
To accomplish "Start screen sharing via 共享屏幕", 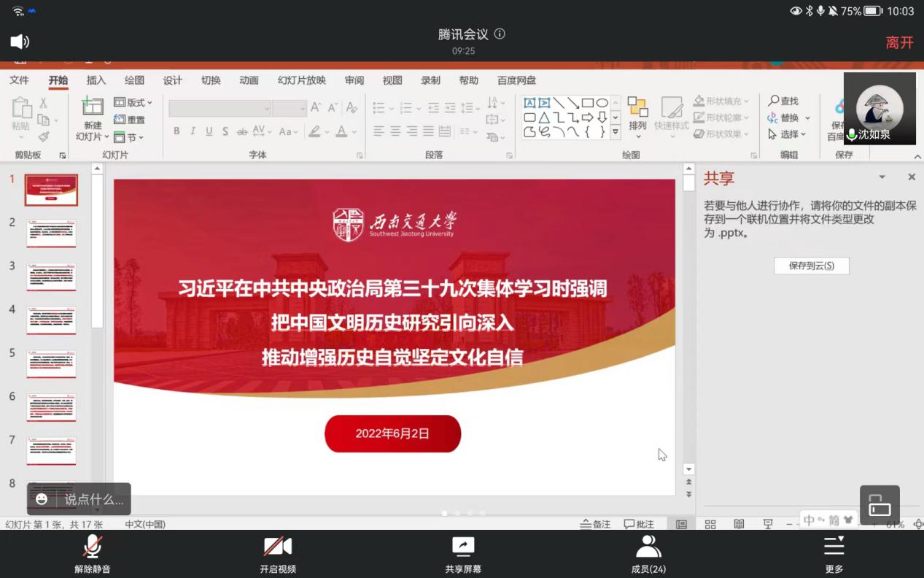I will point(462,553).
